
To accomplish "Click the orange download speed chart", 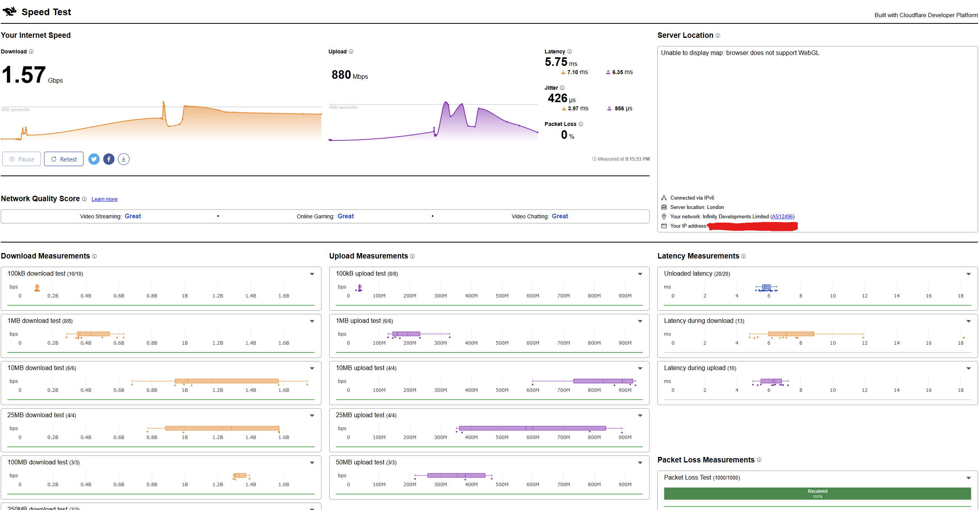I will tap(161, 121).
